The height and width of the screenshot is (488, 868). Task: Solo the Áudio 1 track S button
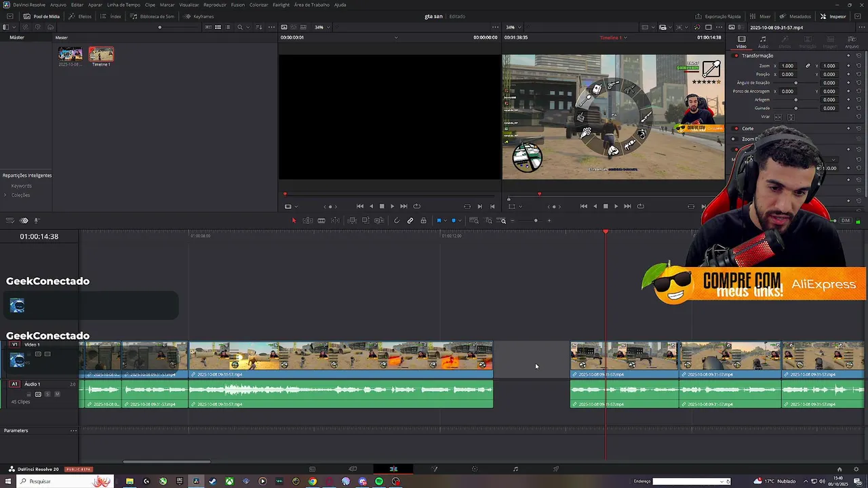click(47, 394)
